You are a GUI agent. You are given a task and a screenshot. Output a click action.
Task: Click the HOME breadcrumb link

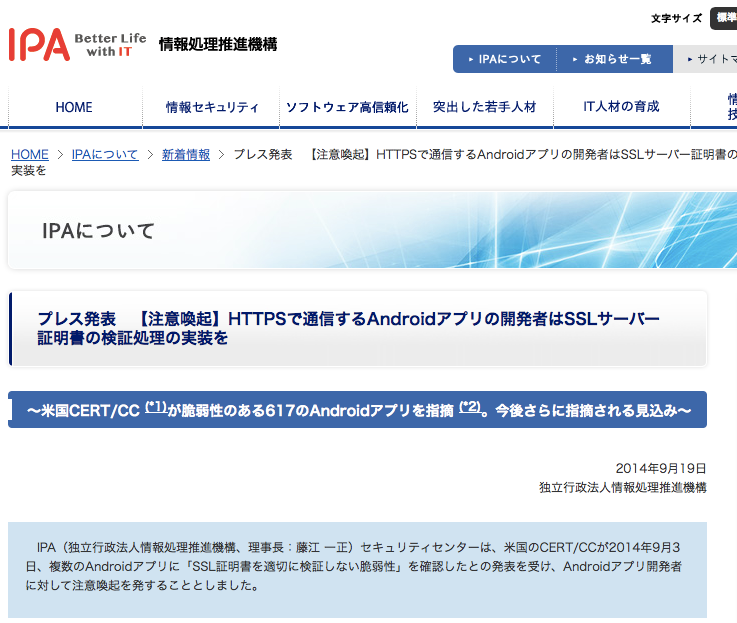pyautogui.click(x=30, y=154)
